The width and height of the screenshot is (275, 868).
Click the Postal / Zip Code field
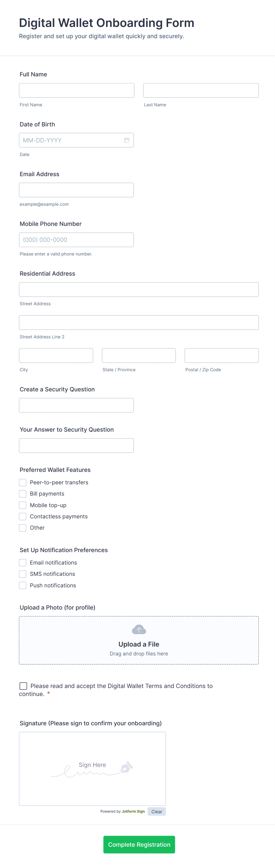(x=221, y=355)
